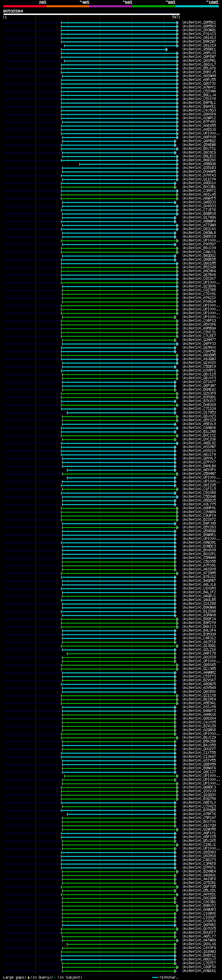Click the label UniRef100_Q5Y263
Screen dimensions: 222x980
click(x=199, y=527)
